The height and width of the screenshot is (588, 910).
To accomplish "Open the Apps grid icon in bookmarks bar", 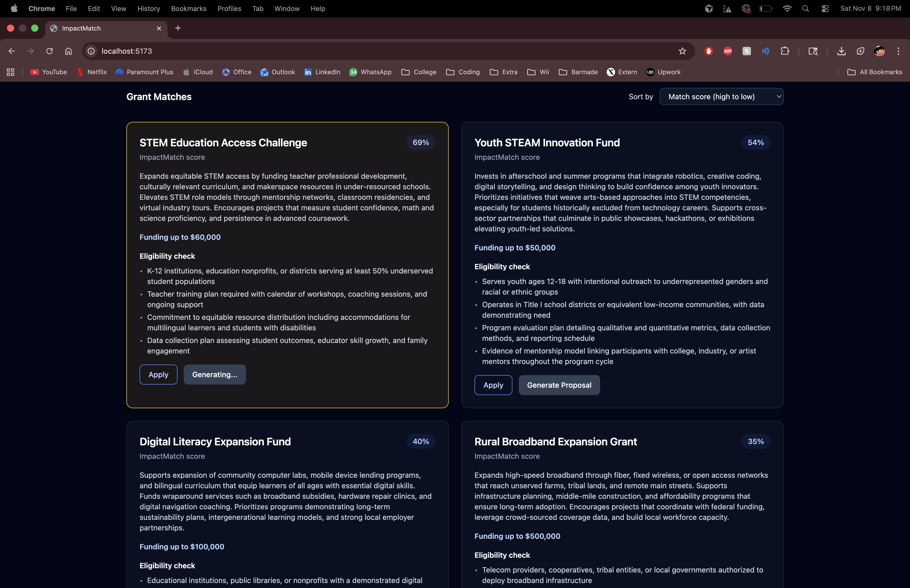I will [11, 72].
